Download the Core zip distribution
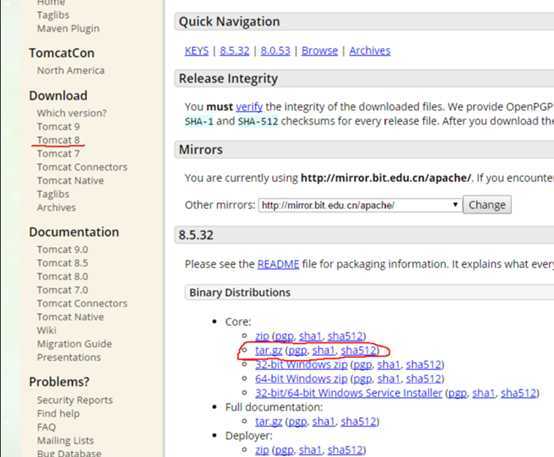 pos(262,336)
